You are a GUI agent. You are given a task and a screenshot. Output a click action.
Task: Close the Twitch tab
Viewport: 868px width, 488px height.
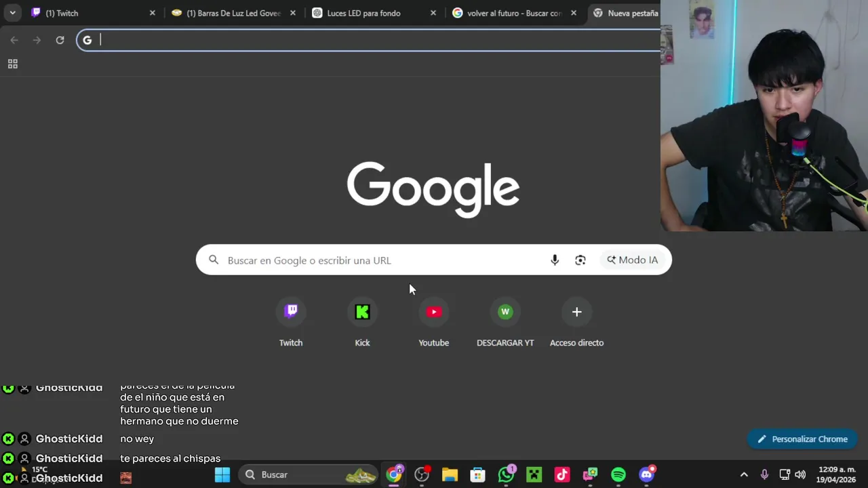[x=152, y=13]
